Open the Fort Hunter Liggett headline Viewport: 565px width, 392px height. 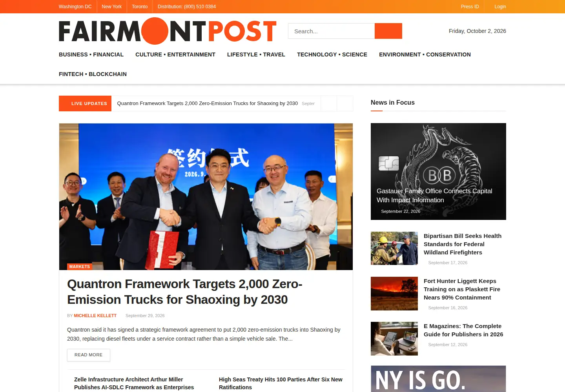pyautogui.click(x=462, y=289)
